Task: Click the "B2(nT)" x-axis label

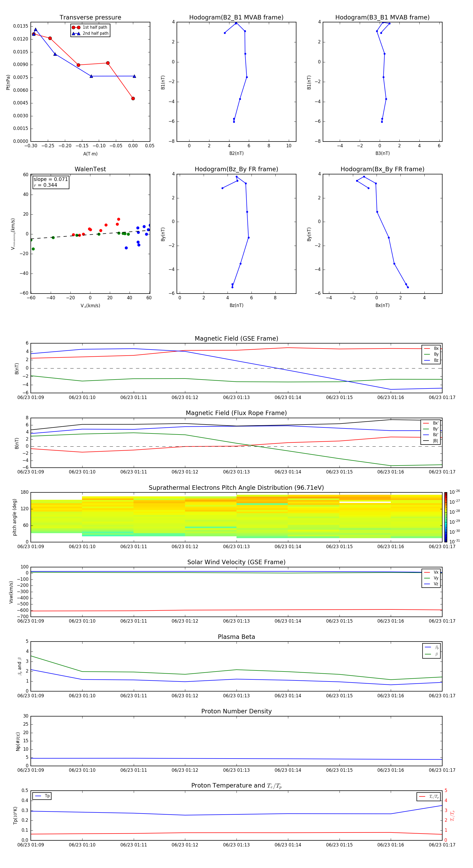Action: point(236,153)
